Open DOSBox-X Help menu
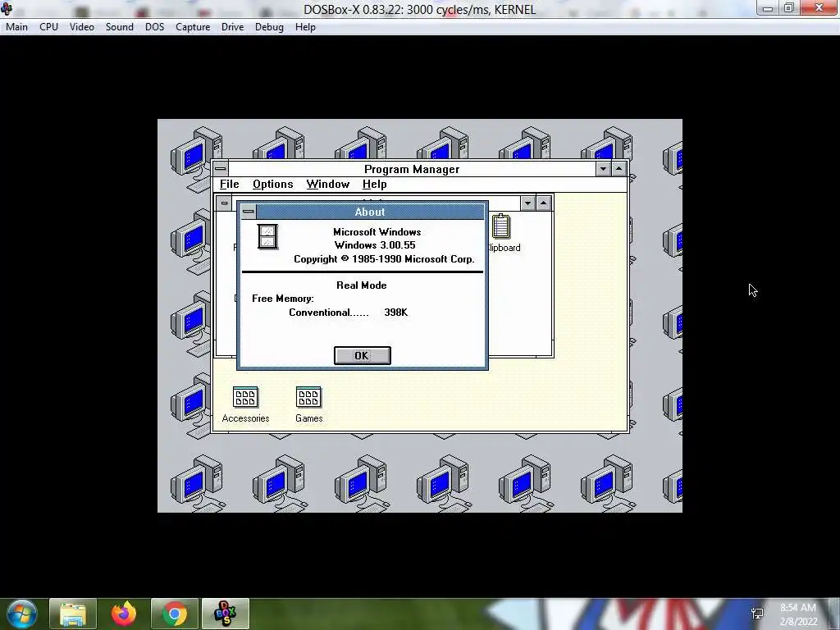This screenshot has height=630, width=840. click(x=305, y=27)
